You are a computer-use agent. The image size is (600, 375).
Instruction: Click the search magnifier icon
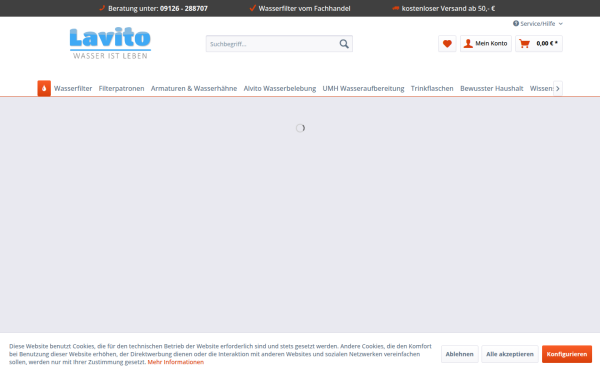[344, 44]
